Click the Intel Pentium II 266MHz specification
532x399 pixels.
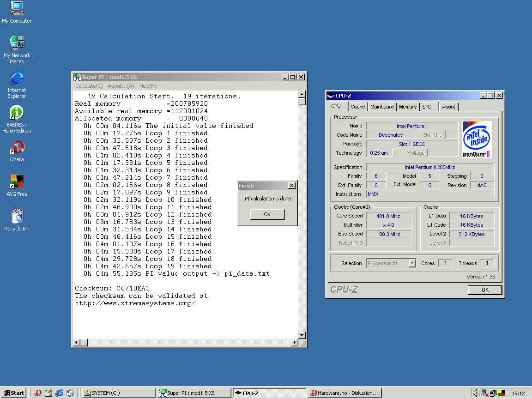click(430, 167)
